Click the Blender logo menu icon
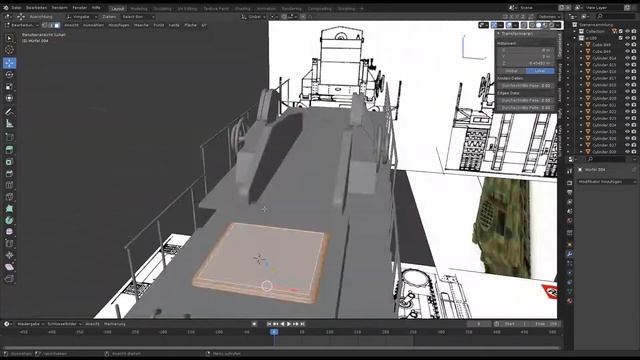Image resolution: width=640 pixels, height=360 pixels. [6, 8]
